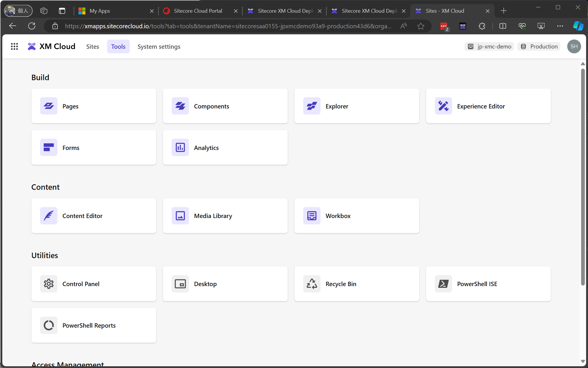
Task: Open the Workbox icon
Action: point(312,216)
